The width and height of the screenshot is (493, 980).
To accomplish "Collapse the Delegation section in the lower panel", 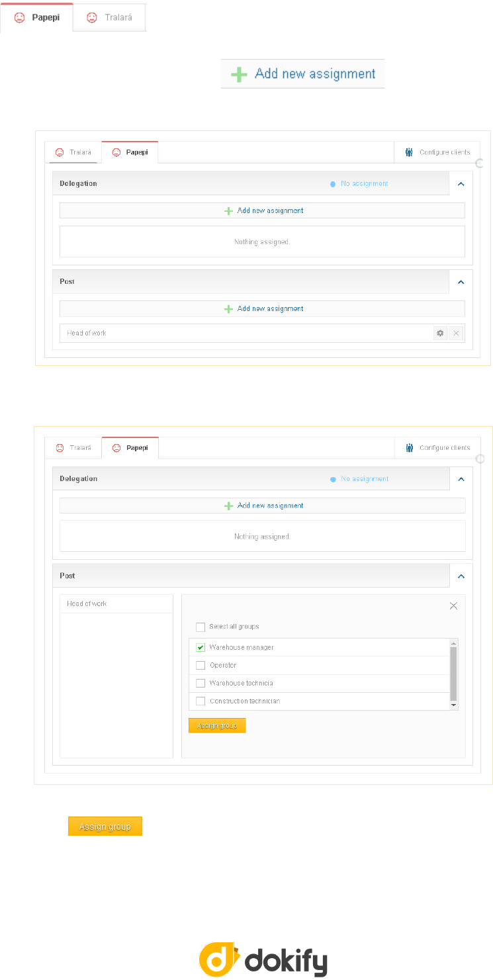I will point(461,479).
